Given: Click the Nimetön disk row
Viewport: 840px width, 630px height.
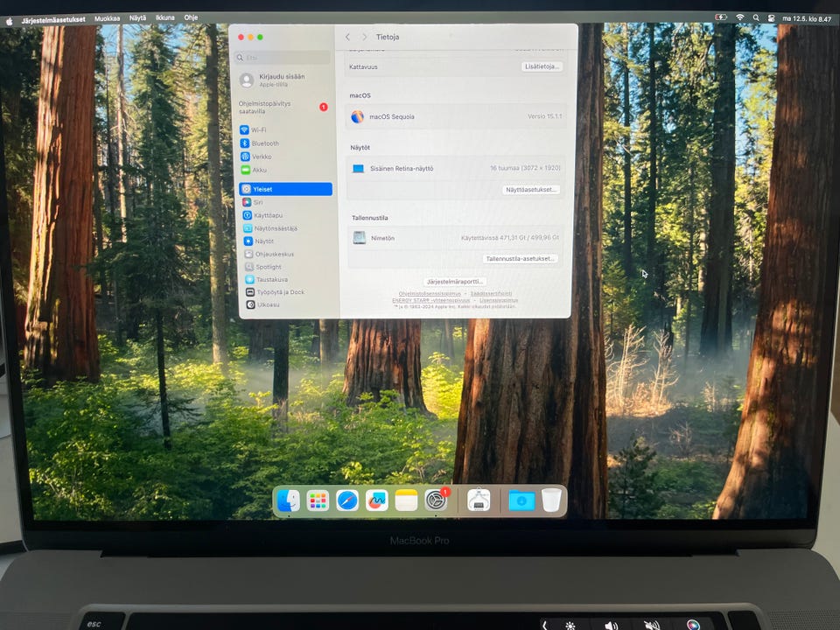Looking at the screenshot, I should pos(455,238).
